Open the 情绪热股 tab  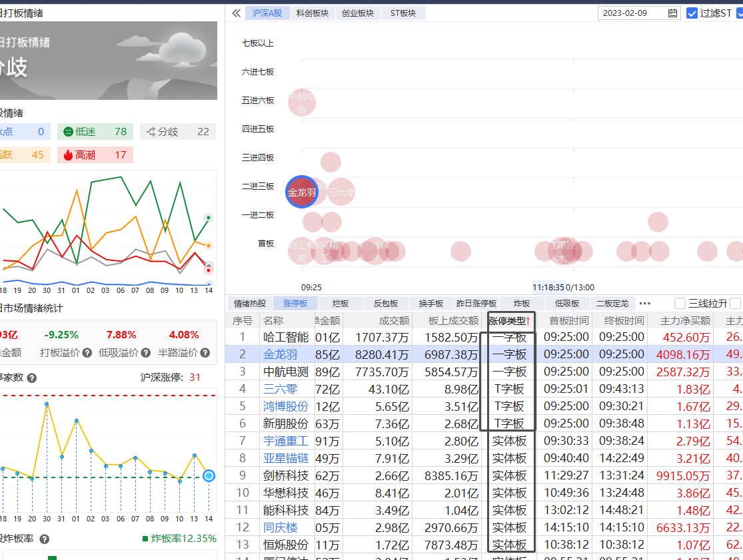click(250, 304)
